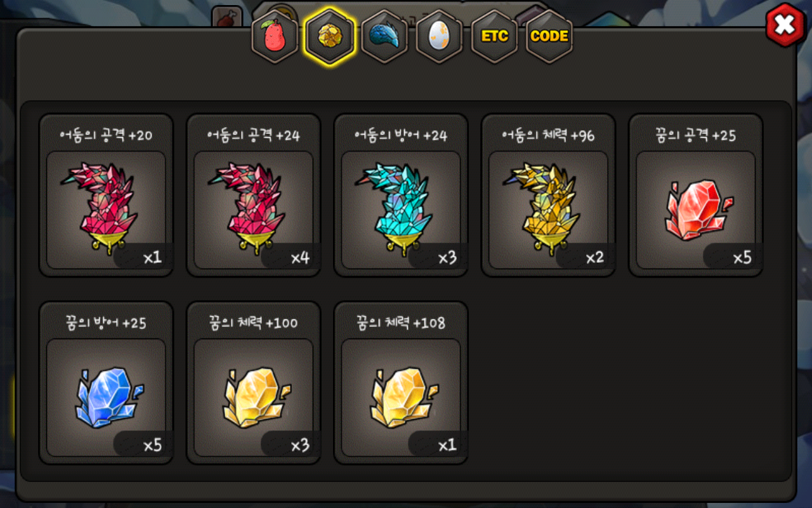
Task: Click the 어둠의 방어 +24 title label
Action: point(401,135)
